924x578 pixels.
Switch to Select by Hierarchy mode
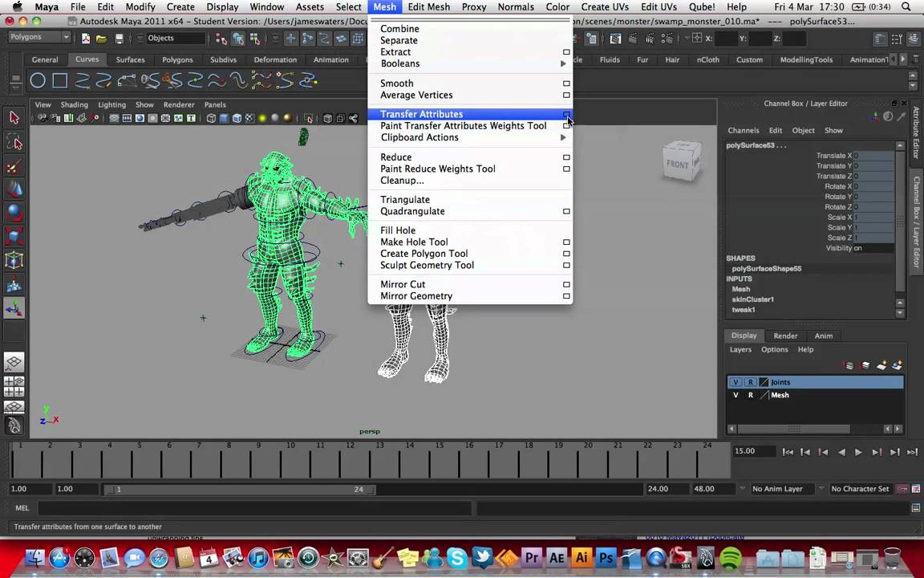221,39
